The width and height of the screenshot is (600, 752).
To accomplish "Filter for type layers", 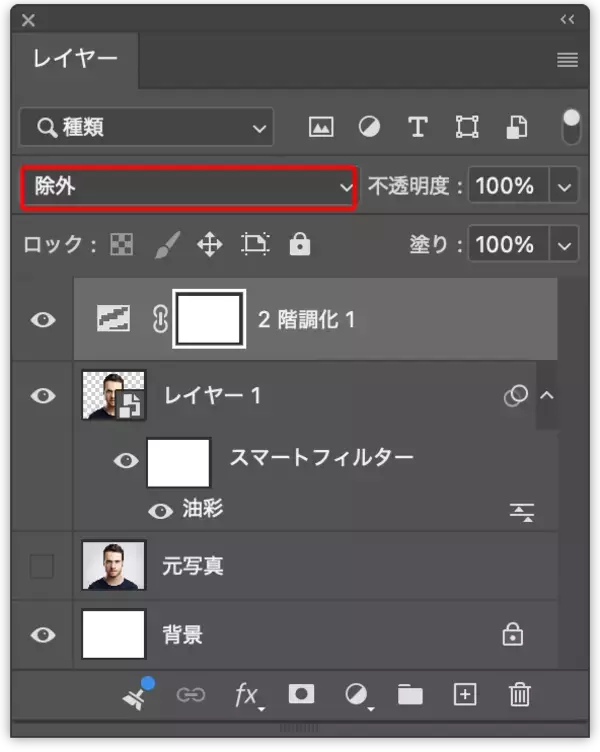I will pyautogui.click(x=418, y=127).
